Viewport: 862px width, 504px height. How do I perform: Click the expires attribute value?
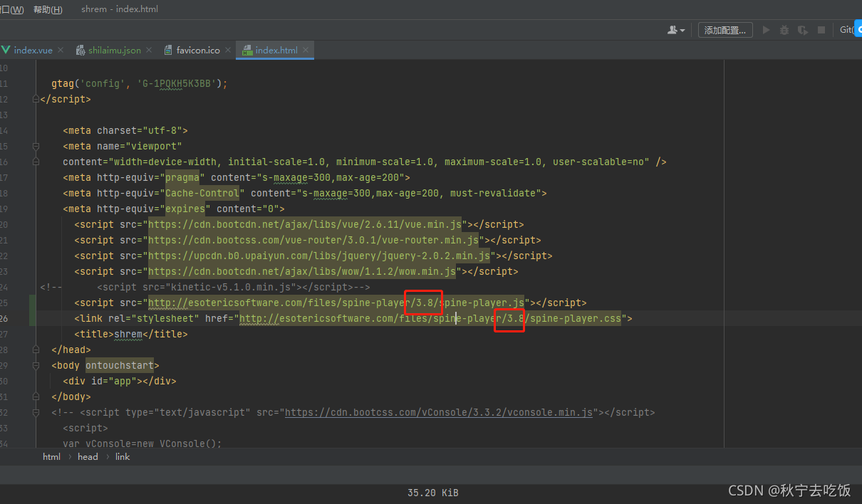185,209
